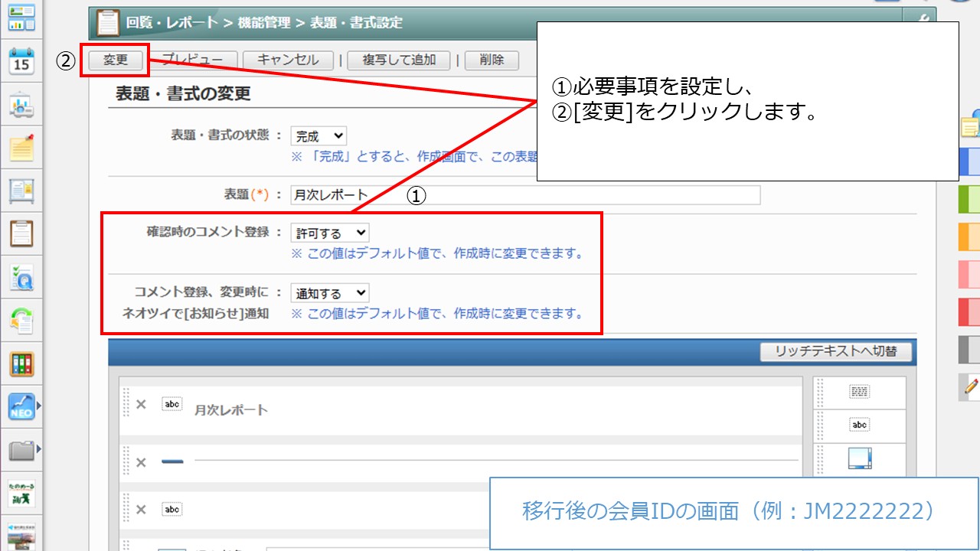Select the abc icon of 月次レポート row
The image size is (980, 551).
171,404
